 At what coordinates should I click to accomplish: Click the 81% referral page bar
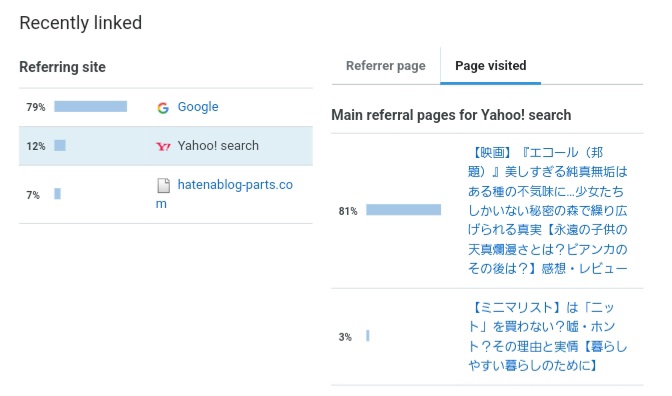pyautogui.click(x=403, y=210)
